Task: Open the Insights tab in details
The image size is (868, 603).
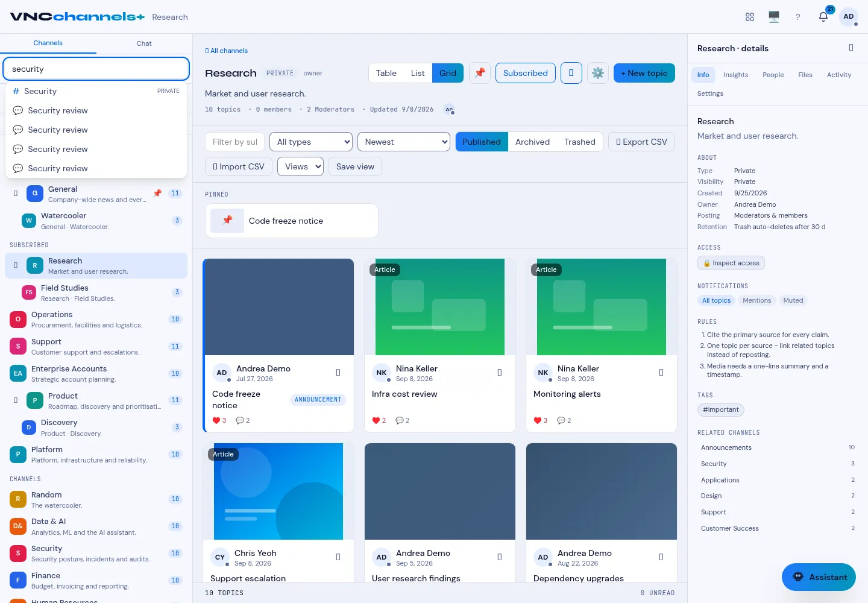Action: point(735,75)
